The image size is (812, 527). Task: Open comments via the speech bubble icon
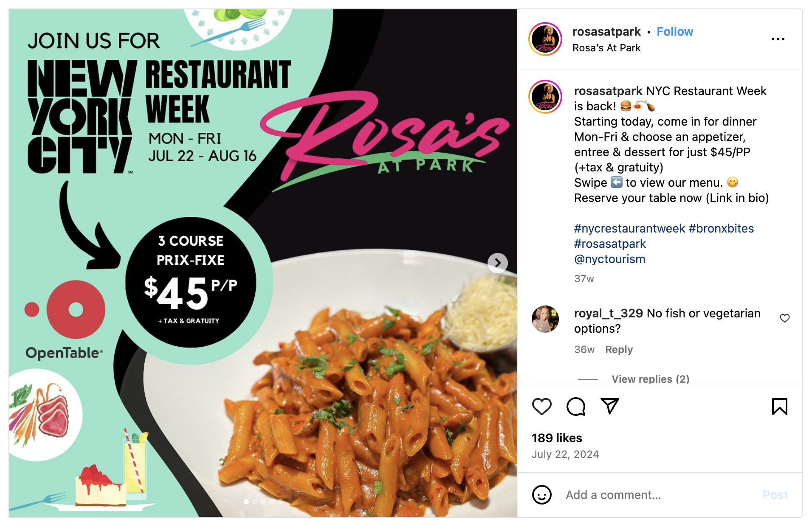coord(576,406)
